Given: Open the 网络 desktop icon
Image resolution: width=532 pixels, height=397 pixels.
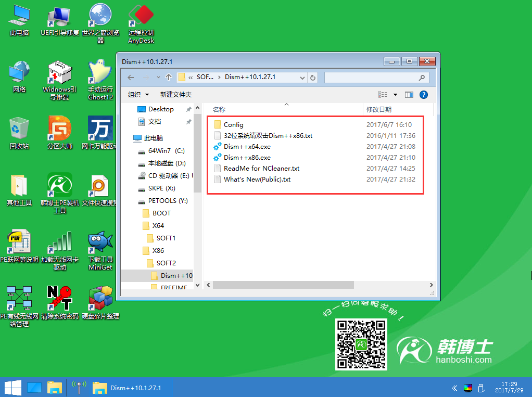Looking at the screenshot, I should [x=19, y=77].
